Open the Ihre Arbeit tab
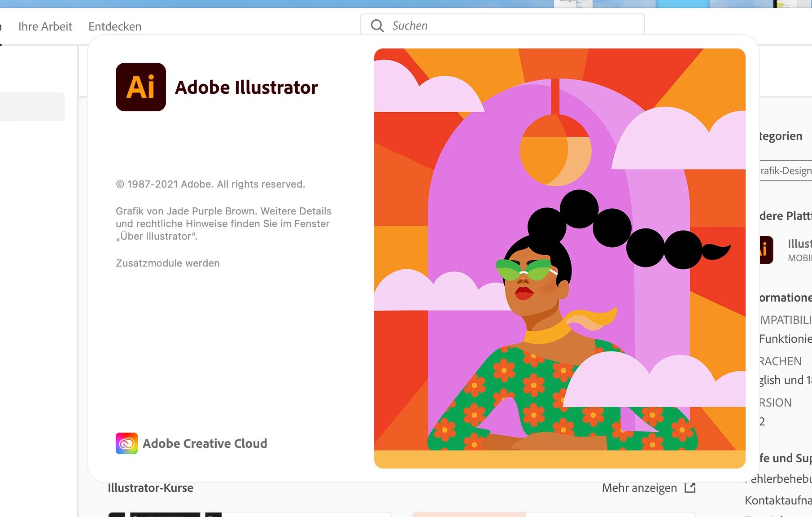812x517 pixels. coord(45,26)
